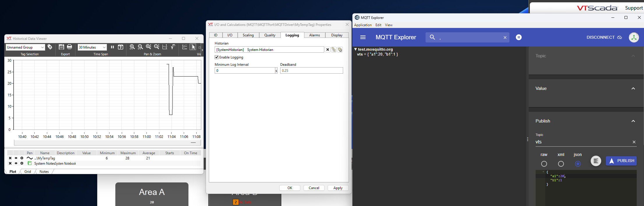
Task: Click the blue PUBLISH button
Action: [621, 161]
